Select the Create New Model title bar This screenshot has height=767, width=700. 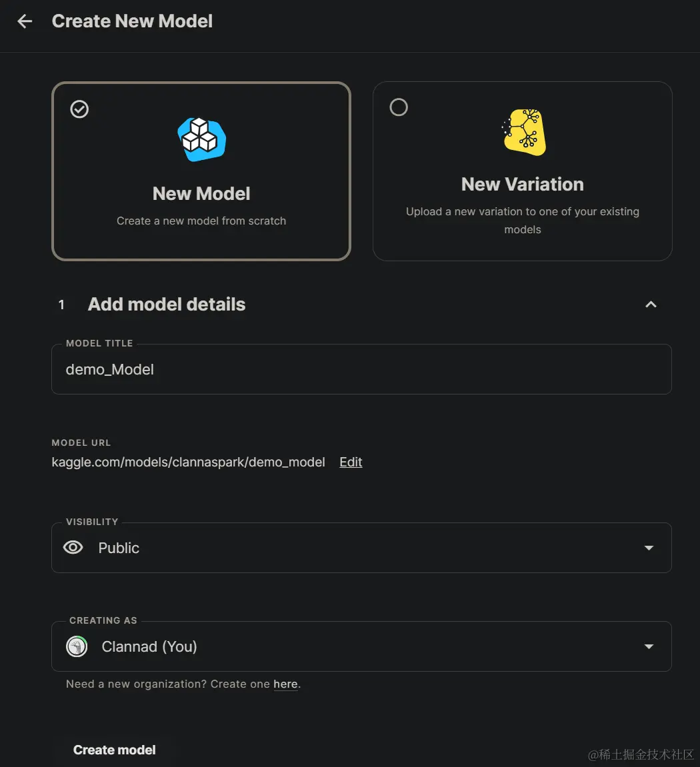coord(131,21)
